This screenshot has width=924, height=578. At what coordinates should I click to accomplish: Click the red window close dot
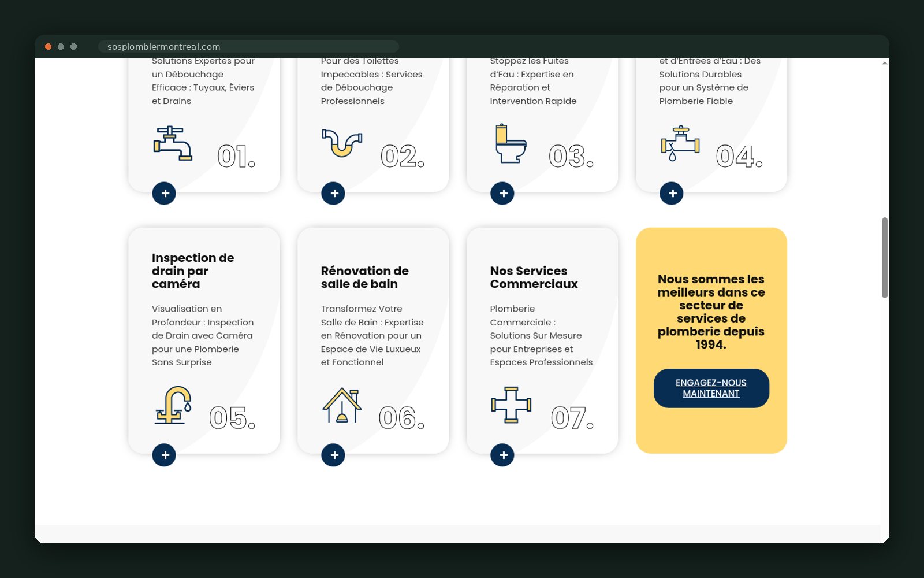coord(49,47)
